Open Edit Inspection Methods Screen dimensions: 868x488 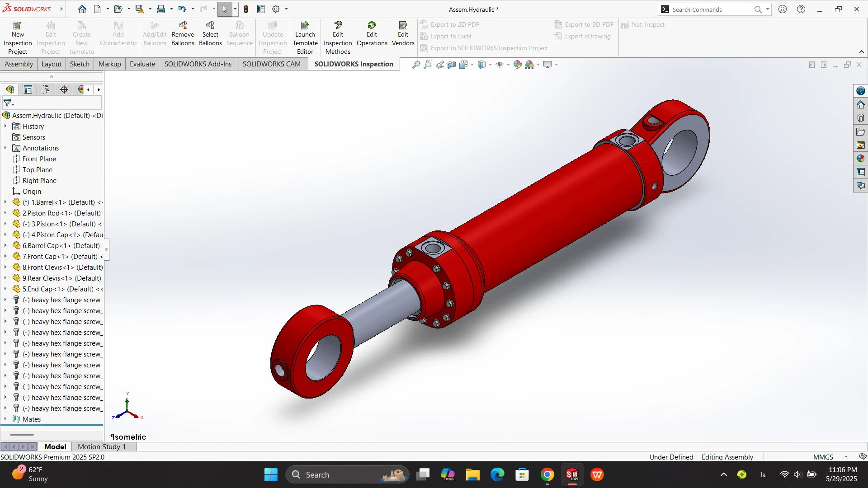[338, 38]
